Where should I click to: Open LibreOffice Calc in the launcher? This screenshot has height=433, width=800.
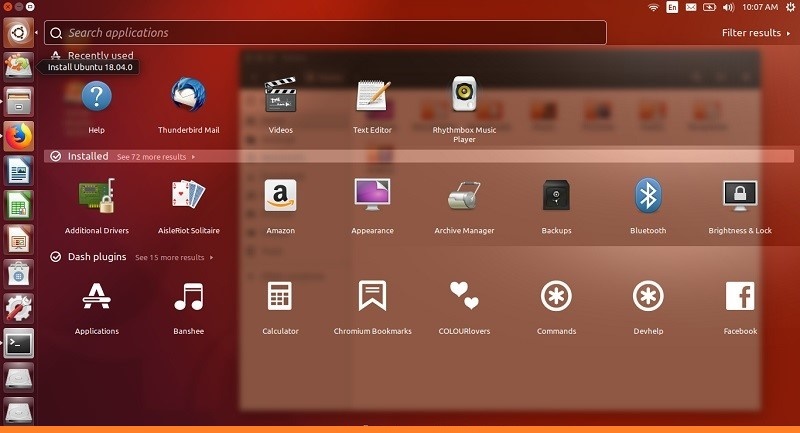click(x=18, y=205)
